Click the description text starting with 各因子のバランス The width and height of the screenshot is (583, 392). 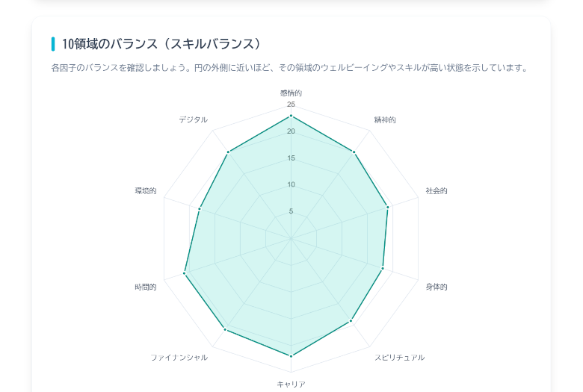(x=290, y=68)
